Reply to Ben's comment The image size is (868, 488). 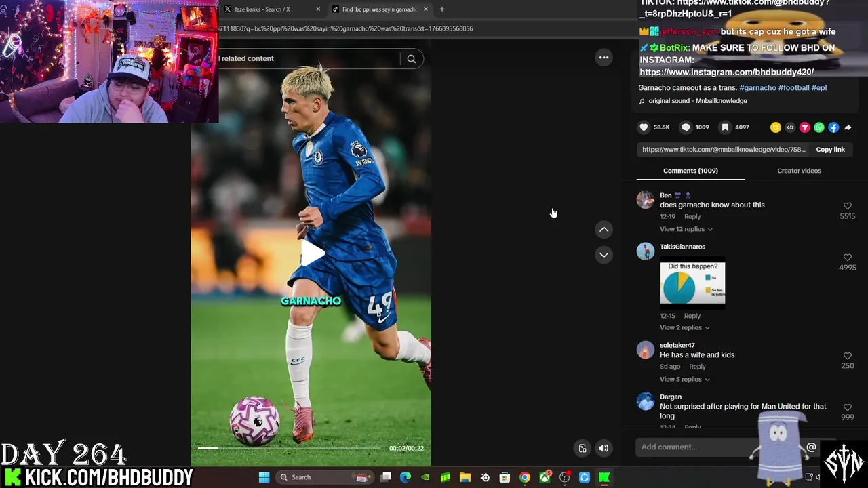pos(692,216)
